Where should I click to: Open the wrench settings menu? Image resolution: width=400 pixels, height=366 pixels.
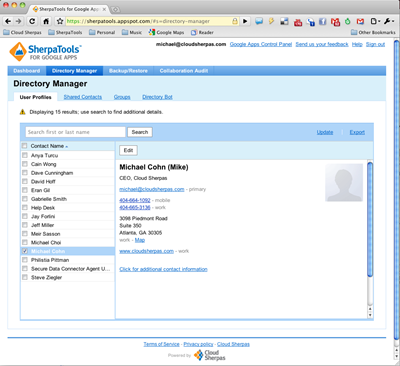click(x=389, y=21)
